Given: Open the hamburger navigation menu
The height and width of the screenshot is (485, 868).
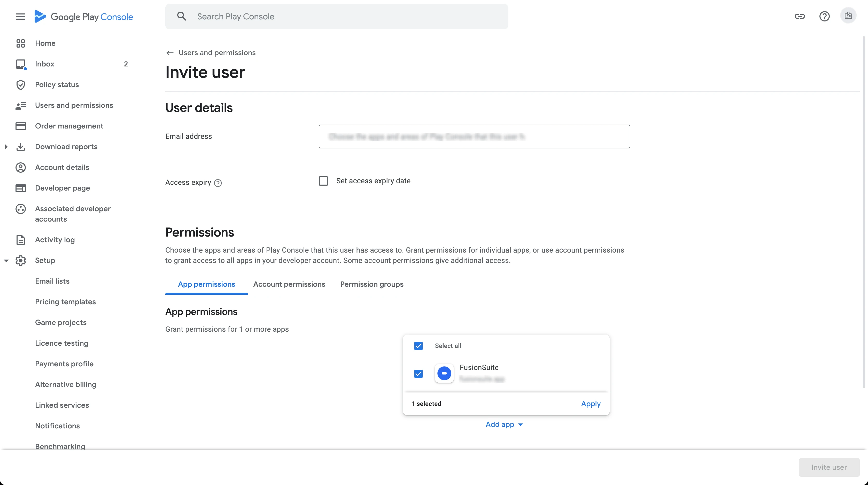Looking at the screenshot, I should pyautogui.click(x=21, y=17).
